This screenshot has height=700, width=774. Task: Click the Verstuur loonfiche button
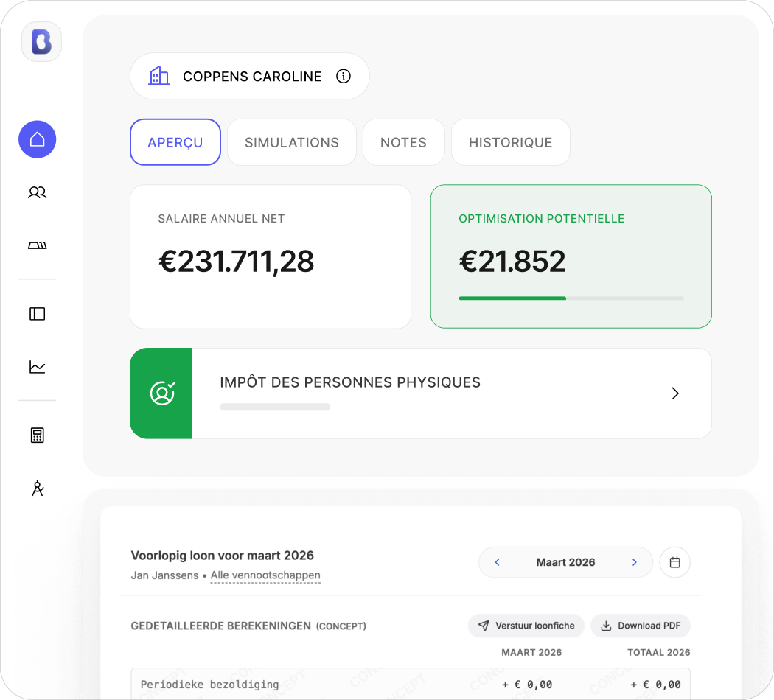(526, 626)
